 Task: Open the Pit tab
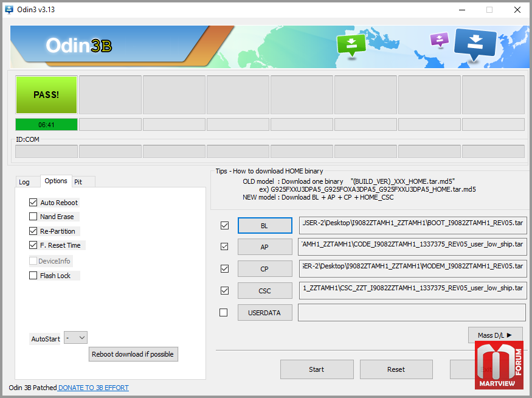coord(78,182)
